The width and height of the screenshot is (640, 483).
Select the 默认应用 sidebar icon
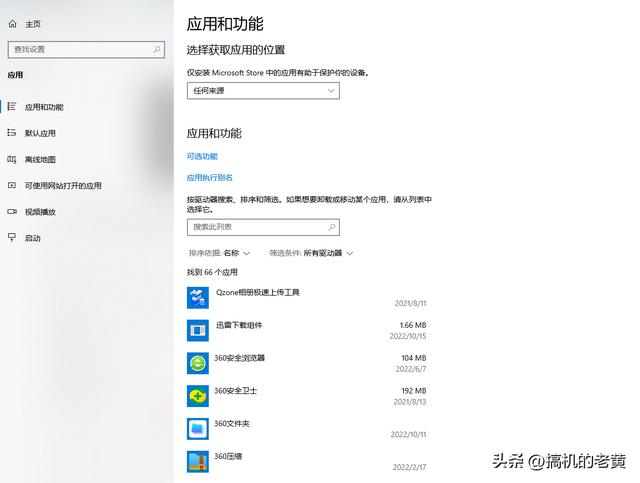point(12,133)
